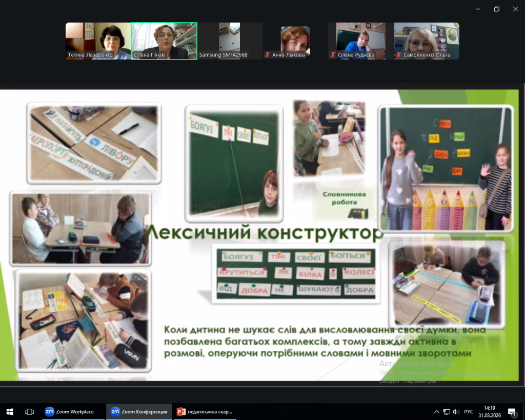Open the PowerPoint педагогічна скарбничка taskbar item
The height and width of the screenshot is (420, 525).
pyautogui.click(x=205, y=411)
